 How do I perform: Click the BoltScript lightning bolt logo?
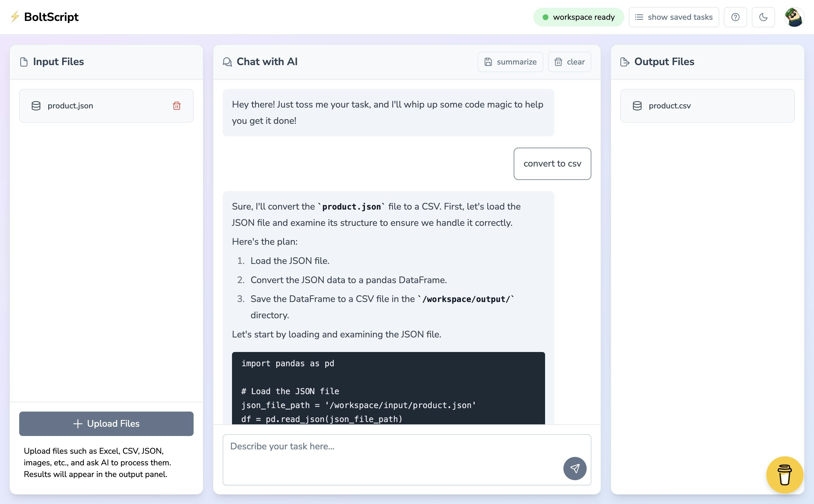(x=15, y=17)
